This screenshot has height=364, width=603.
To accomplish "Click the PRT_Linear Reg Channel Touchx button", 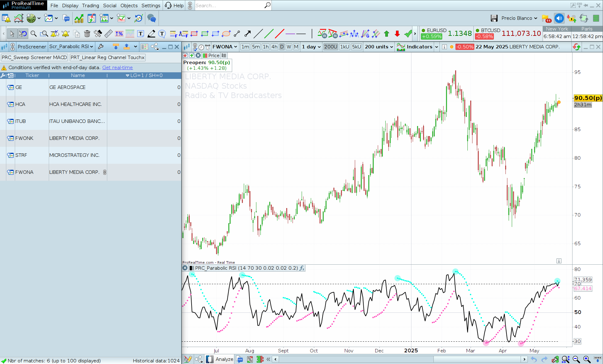I will pyautogui.click(x=108, y=57).
